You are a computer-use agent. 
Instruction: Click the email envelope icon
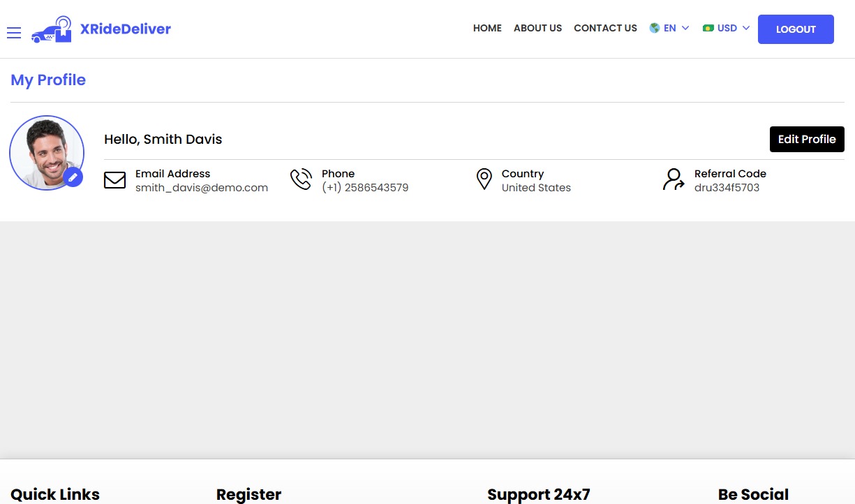[114, 180]
